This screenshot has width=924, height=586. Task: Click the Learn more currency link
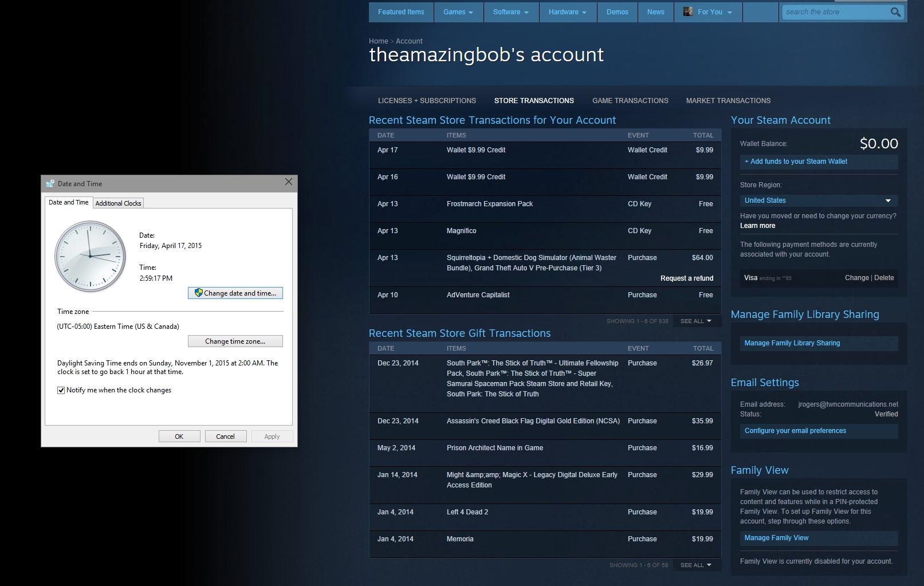pyautogui.click(x=757, y=226)
